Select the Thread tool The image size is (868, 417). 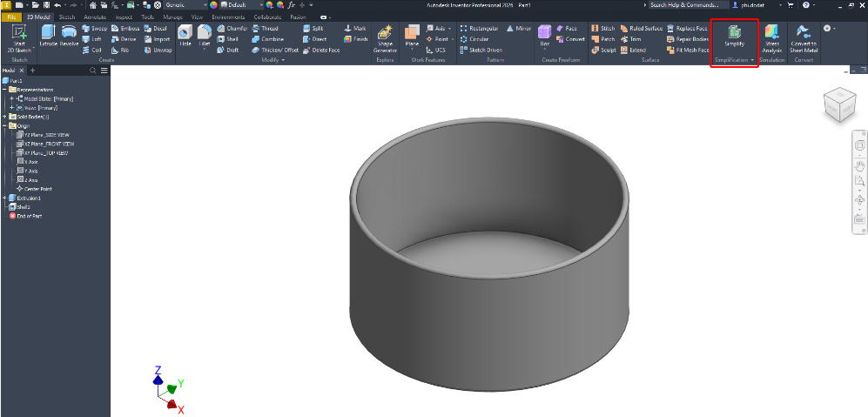266,28
